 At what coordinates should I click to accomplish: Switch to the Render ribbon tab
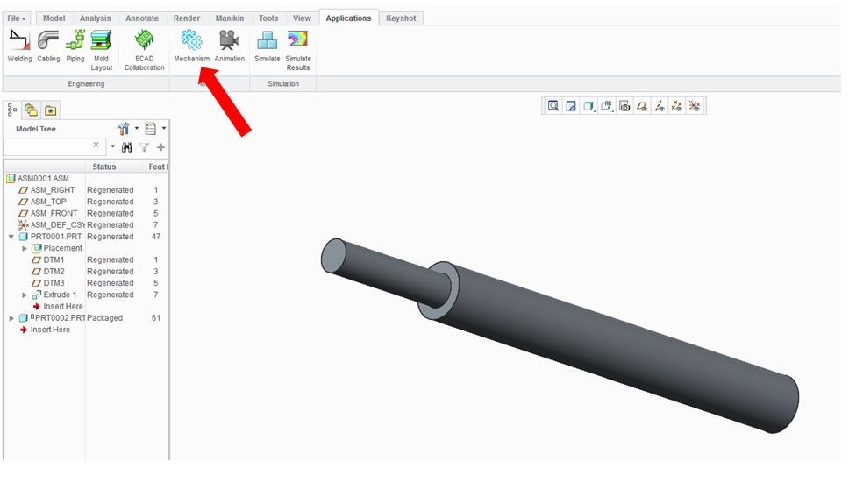pyautogui.click(x=187, y=18)
